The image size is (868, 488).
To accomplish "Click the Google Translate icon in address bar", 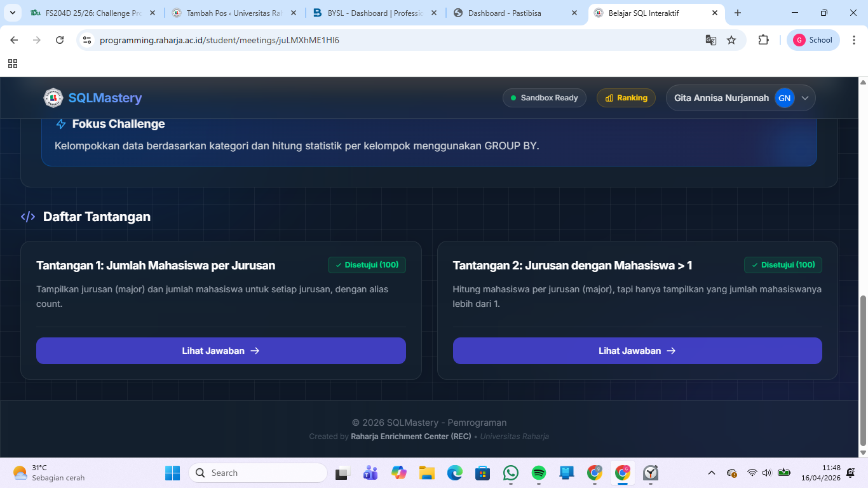I will [x=711, y=40].
